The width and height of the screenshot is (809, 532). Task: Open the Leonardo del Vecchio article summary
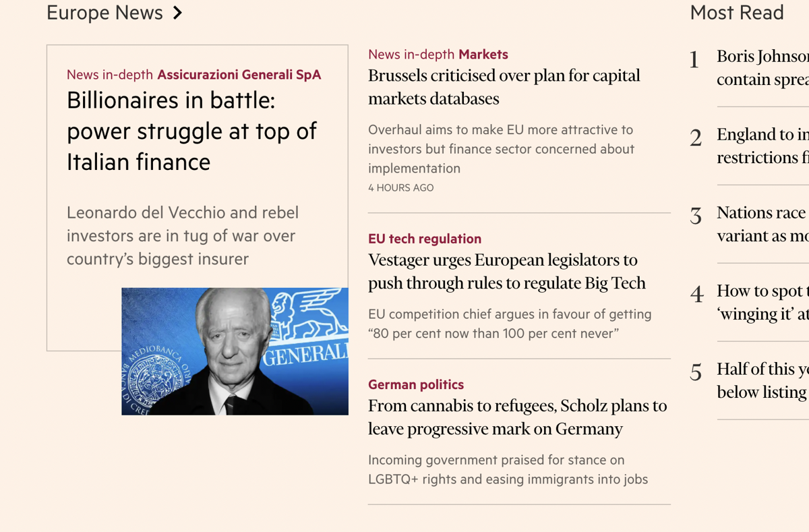point(183,236)
